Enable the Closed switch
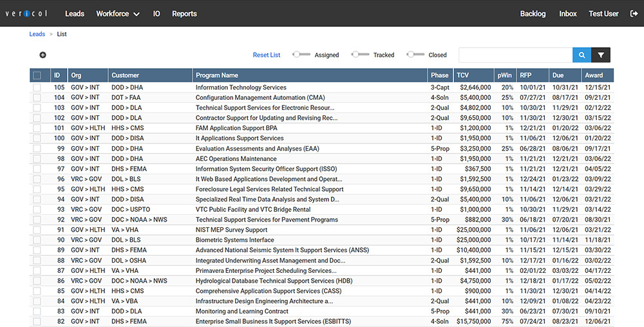 (415, 55)
